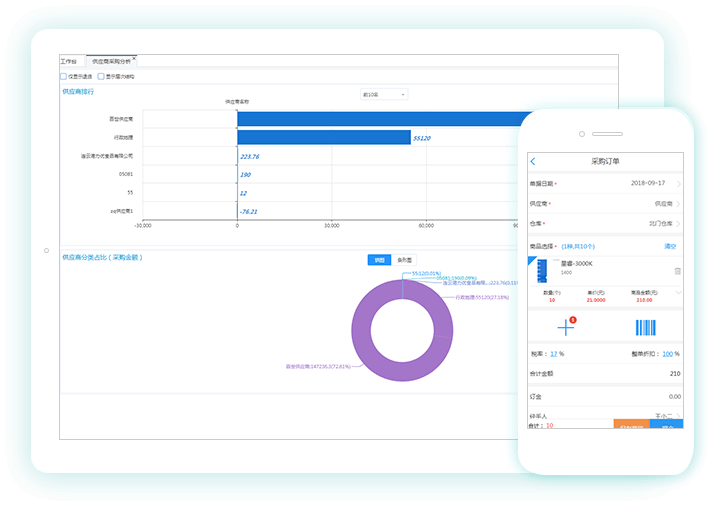Open the product thumbnail image
The width and height of the screenshot is (707, 506).
point(542,271)
